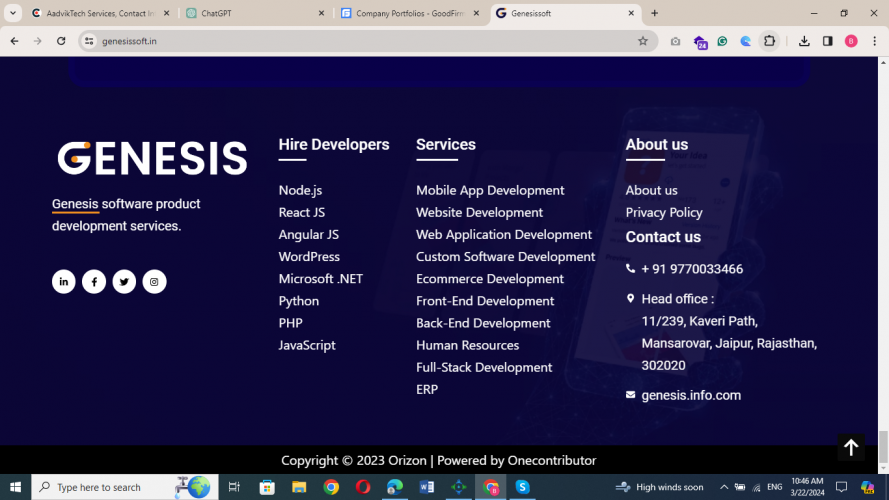Launch Opera from the taskbar
Viewport: 889px width, 500px height.
(x=363, y=487)
